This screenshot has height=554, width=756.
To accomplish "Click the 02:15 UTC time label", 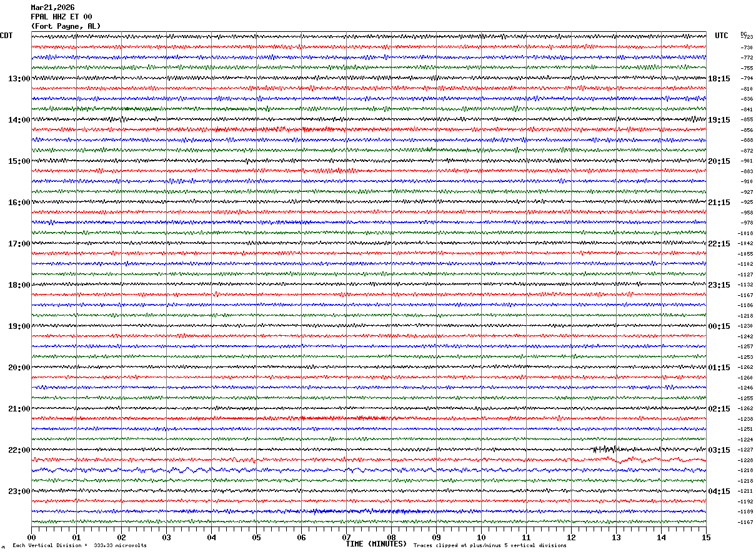I will [719, 409].
